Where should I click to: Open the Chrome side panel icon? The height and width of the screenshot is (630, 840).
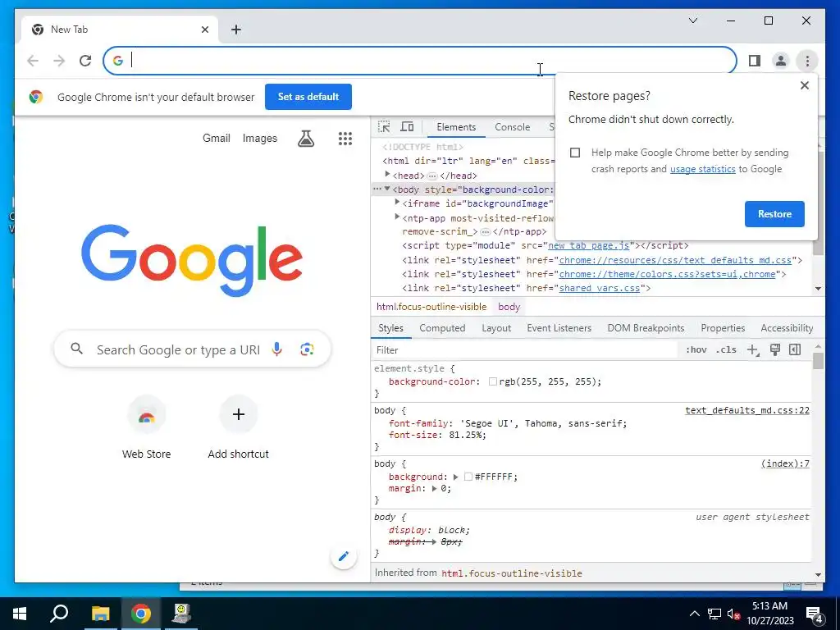(x=755, y=61)
